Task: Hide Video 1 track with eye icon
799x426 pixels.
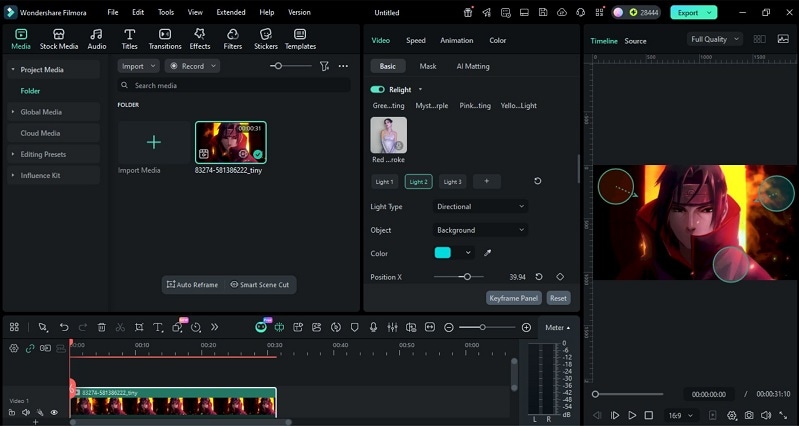Action: pyautogui.click(x=54, y=412)
